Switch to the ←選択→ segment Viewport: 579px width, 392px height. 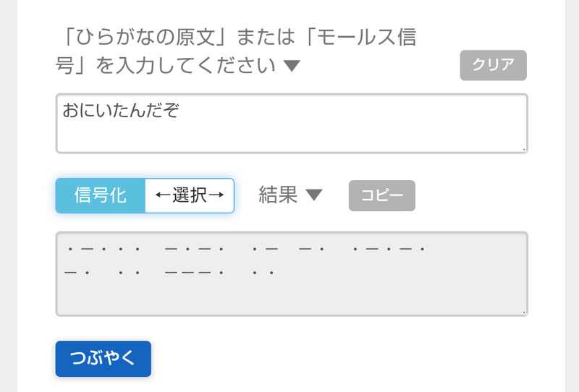point(190,195)
